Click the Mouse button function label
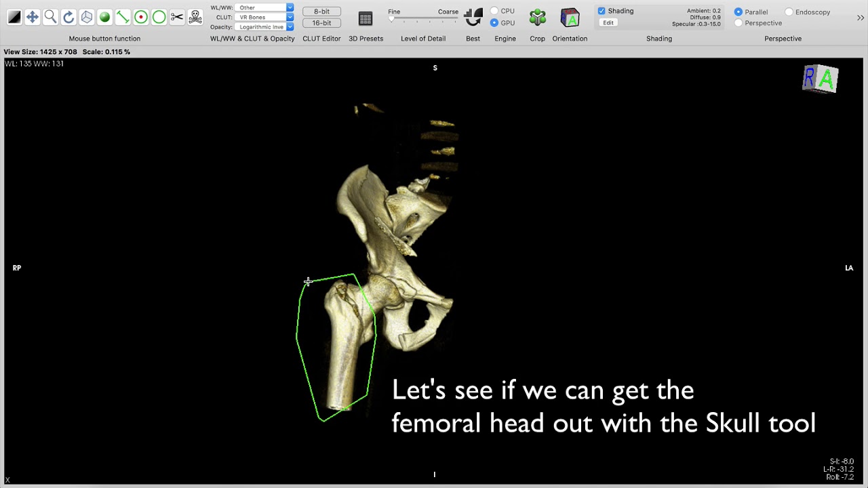Image resolution: width=868 pixels, height=488 pixels. click(x=104, y=39)
